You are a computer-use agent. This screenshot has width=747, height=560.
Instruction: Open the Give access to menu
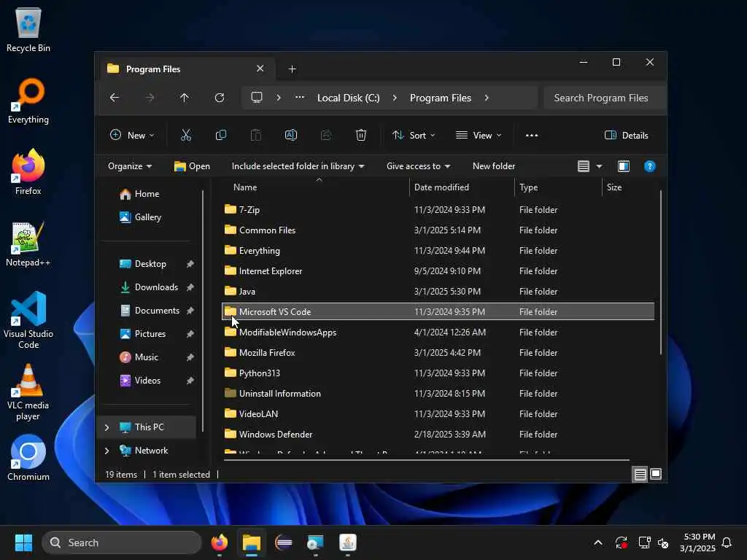point(418,166)
